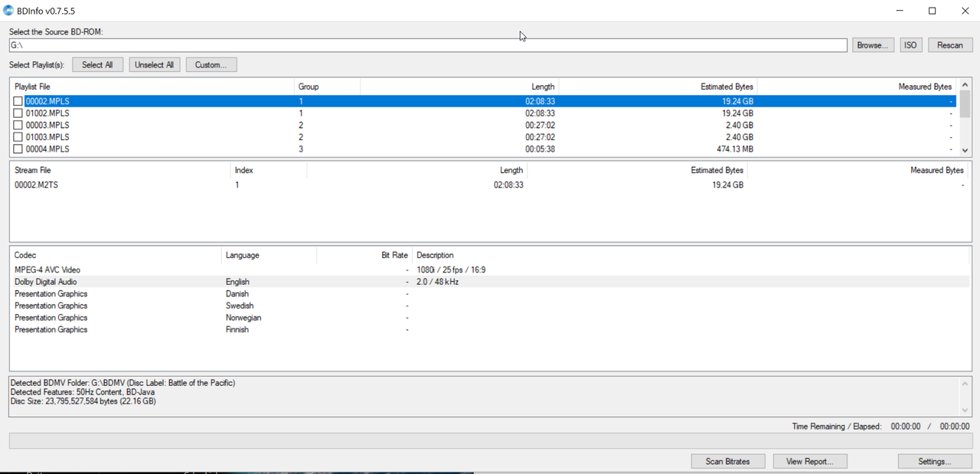The width and height of the screenshot is (980, 474).
Task: Open the Custom... playlist dialog
Action: [211, 65]
